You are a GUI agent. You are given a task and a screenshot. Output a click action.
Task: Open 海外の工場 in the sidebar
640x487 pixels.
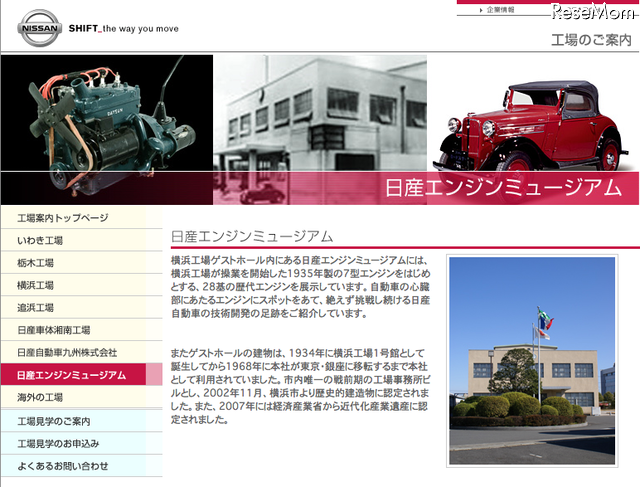coord(82,397)
